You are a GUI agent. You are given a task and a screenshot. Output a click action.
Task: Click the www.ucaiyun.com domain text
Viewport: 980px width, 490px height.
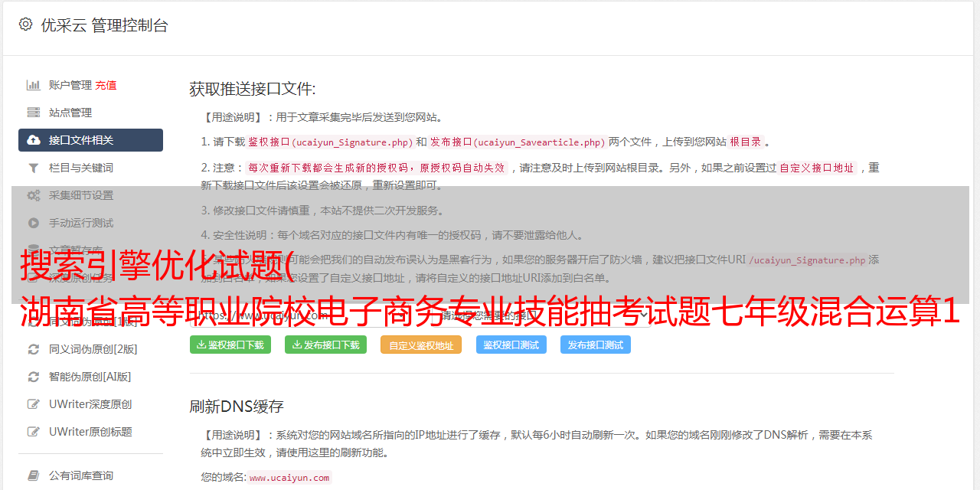[x=289, y=477]
